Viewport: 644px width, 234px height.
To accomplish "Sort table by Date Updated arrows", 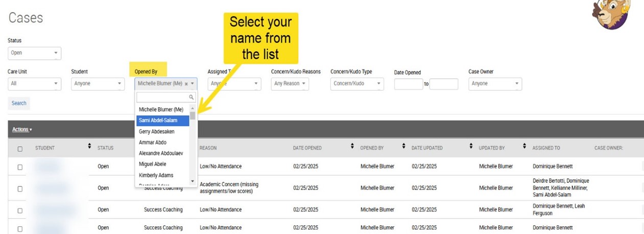I will 471,148.
